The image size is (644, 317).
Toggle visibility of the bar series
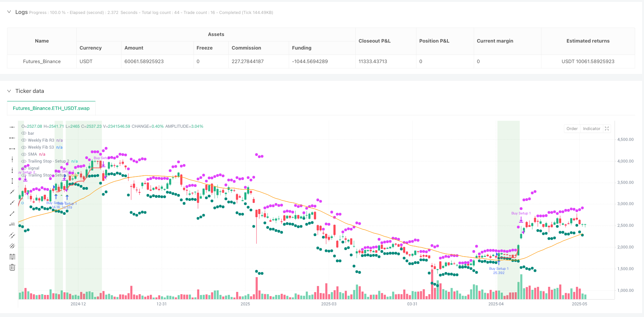24,133
